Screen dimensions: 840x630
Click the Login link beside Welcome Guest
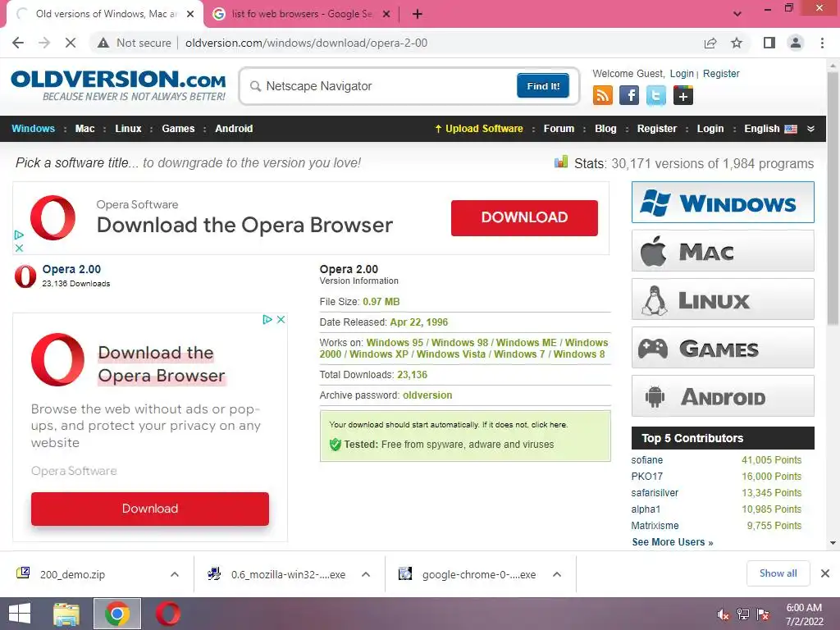(682, 73)
